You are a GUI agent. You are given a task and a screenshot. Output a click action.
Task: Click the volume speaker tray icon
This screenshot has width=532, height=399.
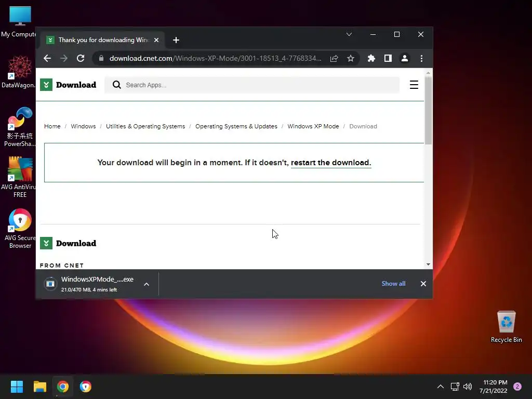coord(468,387)
